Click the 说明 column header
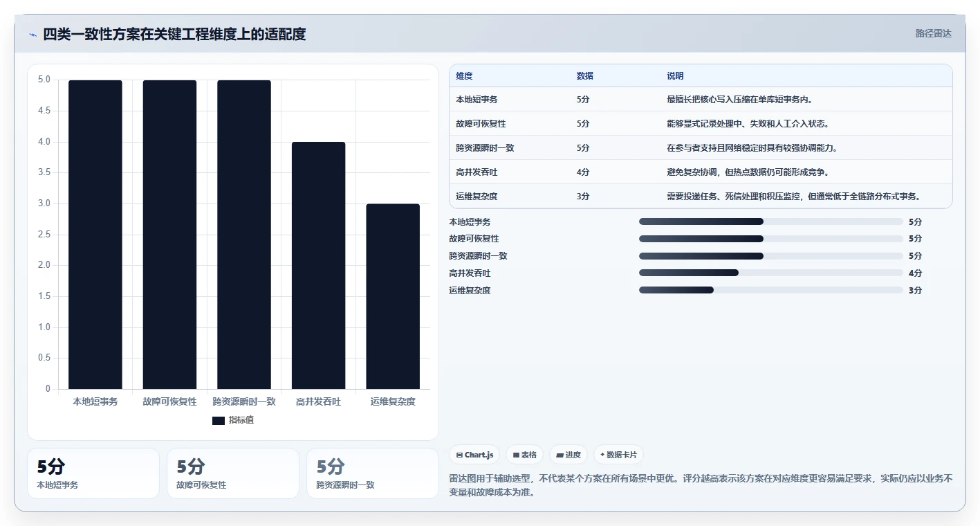 pyautogui.click(x=675, y=76)
